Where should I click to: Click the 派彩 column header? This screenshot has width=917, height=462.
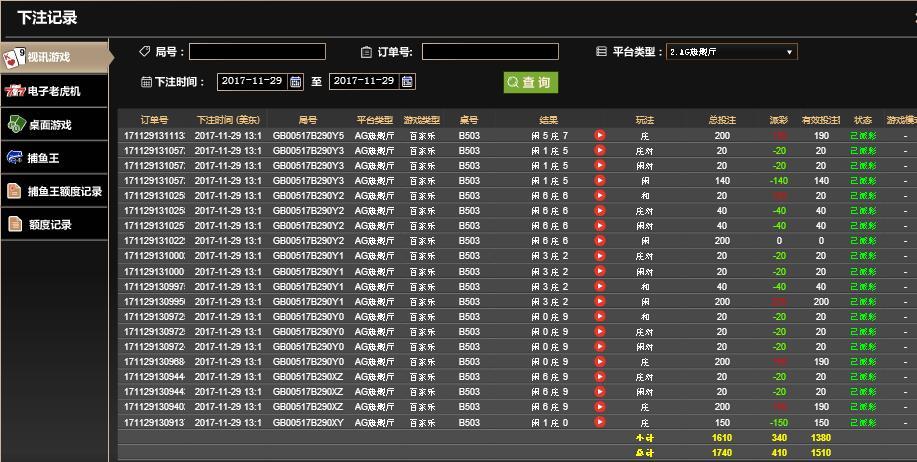coord(778,120)
